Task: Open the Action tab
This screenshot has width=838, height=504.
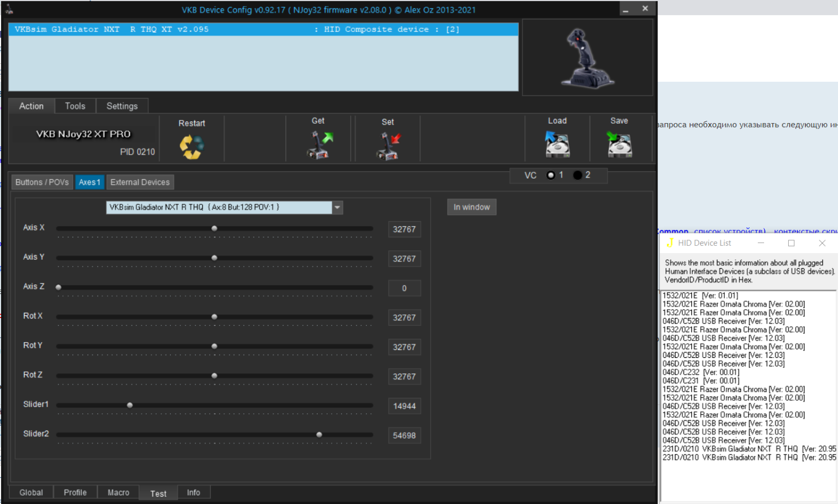Action: click(31, 106)
